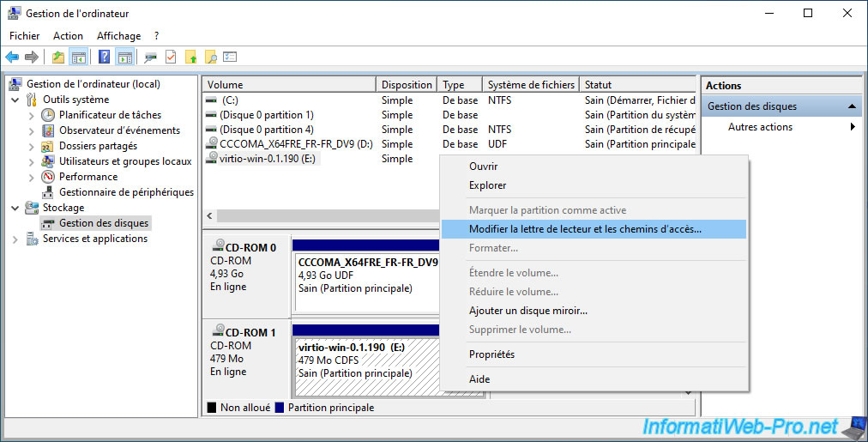Screen dimensions: 868x442
Task: Choose Explorer in context menu
Action: click(x=594, y=185)
